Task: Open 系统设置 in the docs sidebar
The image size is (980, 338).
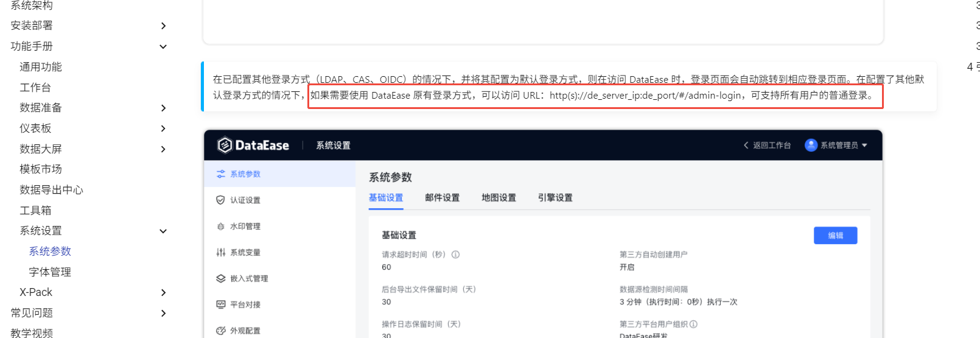Action: [41, 231]
